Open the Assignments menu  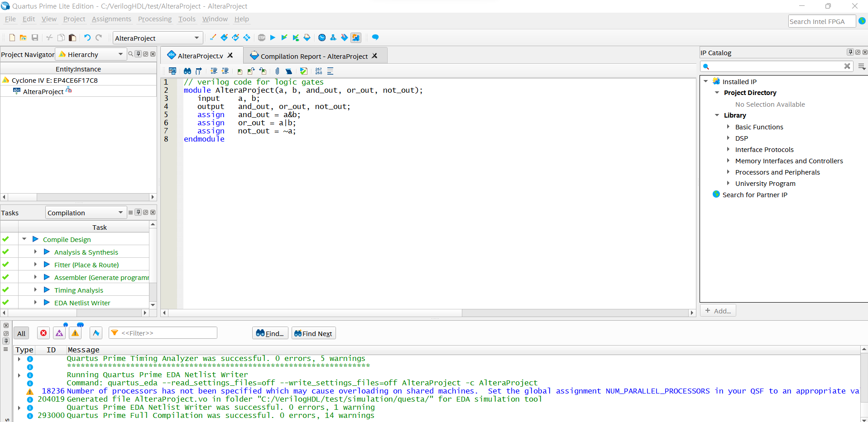tap(111, 19)
